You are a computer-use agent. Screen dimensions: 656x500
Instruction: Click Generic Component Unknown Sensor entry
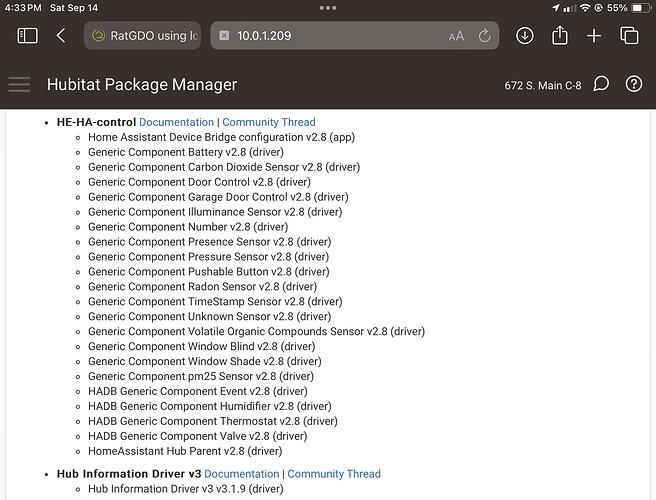(x=210, y=317)
